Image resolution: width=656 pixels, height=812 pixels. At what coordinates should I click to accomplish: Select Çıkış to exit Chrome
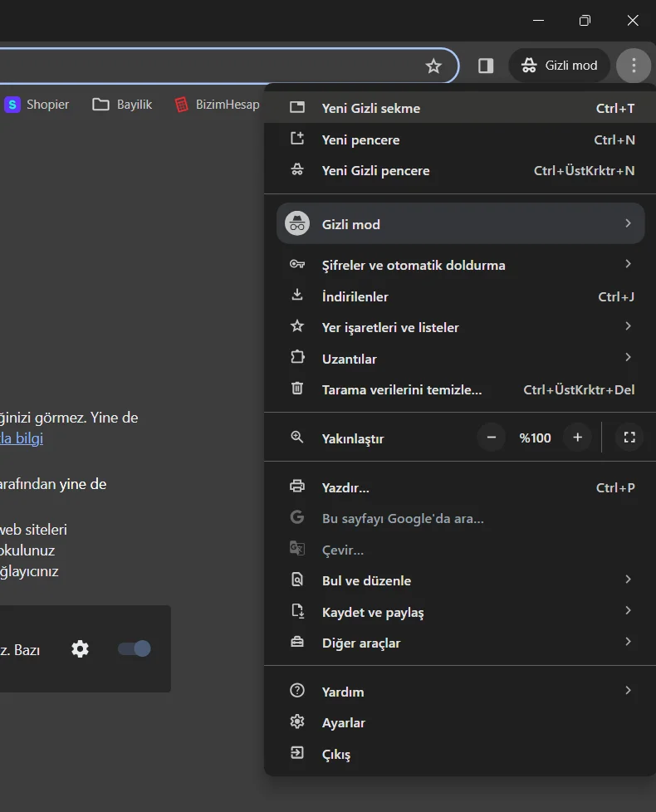pos(460,754)
